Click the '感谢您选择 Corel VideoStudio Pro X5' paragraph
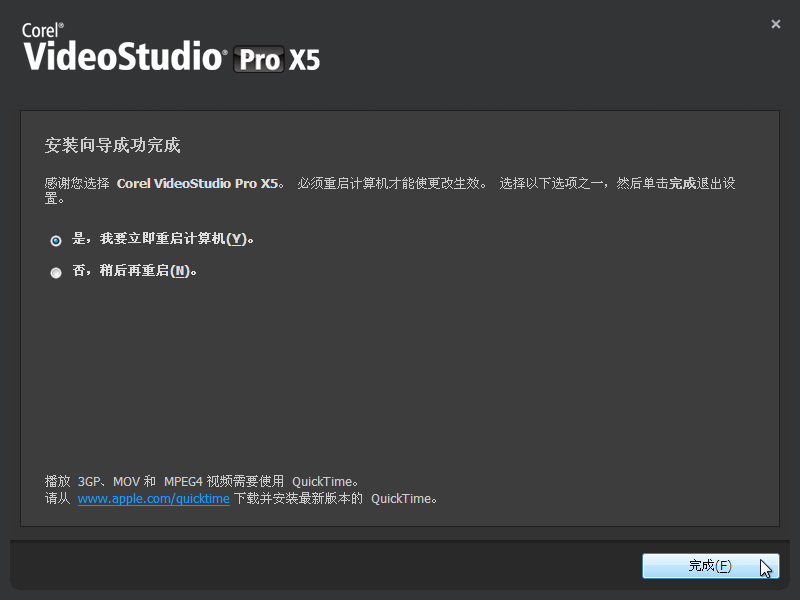 click(x=390, y=190)
